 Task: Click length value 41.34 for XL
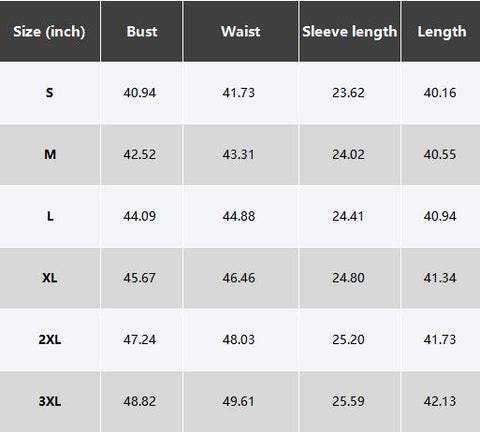(x=440, y=278)
